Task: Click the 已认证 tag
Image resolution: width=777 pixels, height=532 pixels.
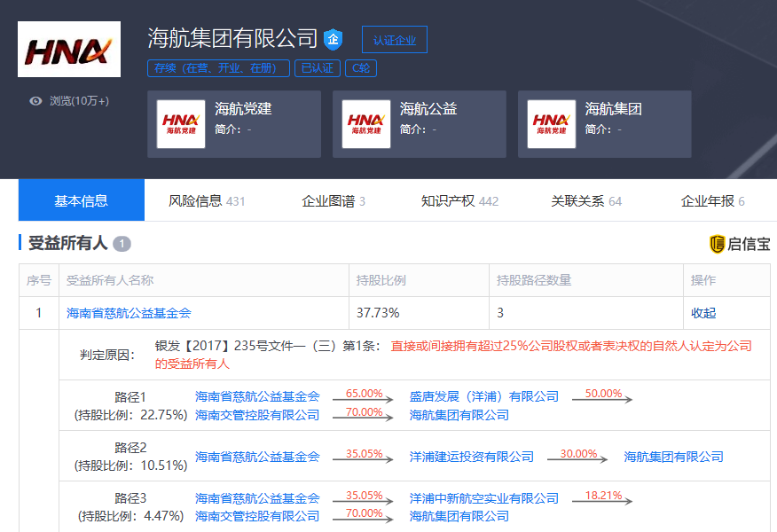Action: click(318, 68)
